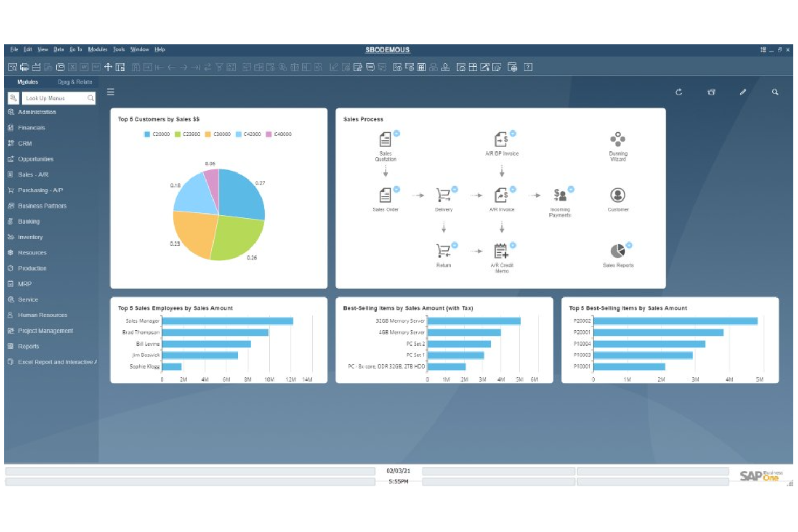The height and width of the screenshot is (532, 798).
Task: Expand the Financials module in sidebar
Action: pyautogui.click(x=32, y=128)
